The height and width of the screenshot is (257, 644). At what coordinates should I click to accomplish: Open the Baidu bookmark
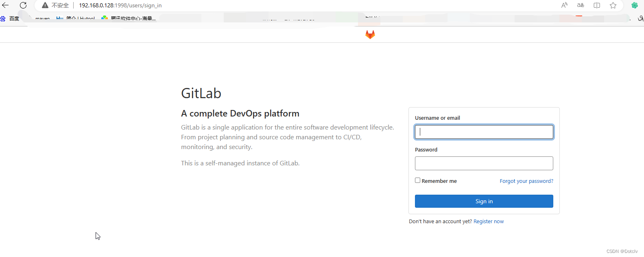(x=10, y=18)
